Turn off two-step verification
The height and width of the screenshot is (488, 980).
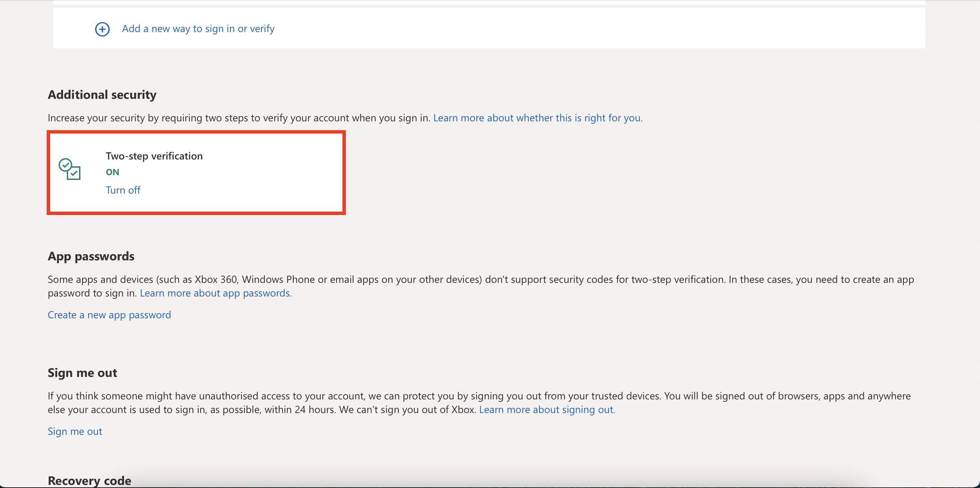point(123,190)
